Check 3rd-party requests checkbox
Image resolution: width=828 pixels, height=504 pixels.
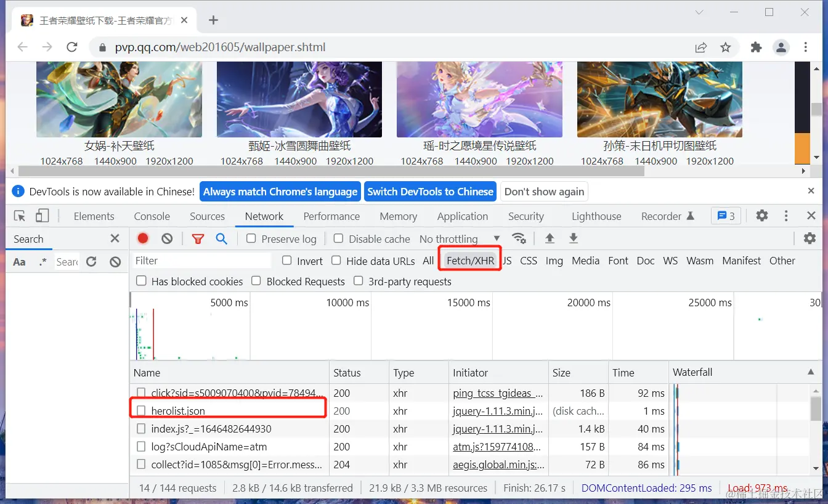tap(358, 281)
